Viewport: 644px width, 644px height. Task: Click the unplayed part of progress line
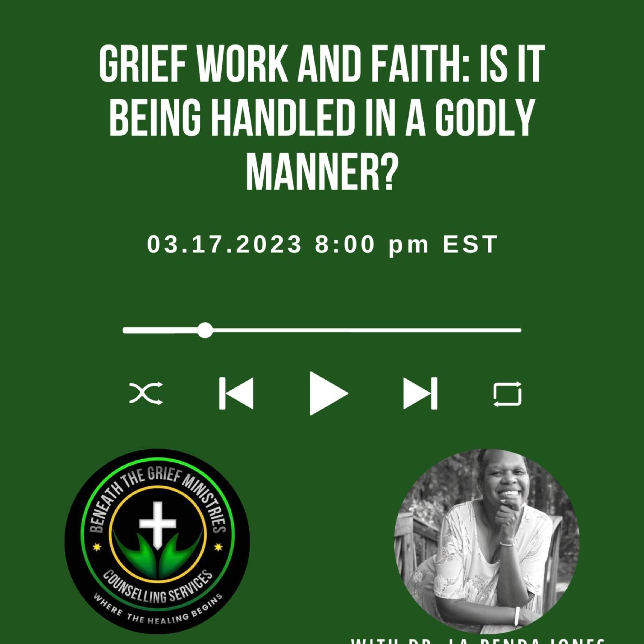coord(367,330)
